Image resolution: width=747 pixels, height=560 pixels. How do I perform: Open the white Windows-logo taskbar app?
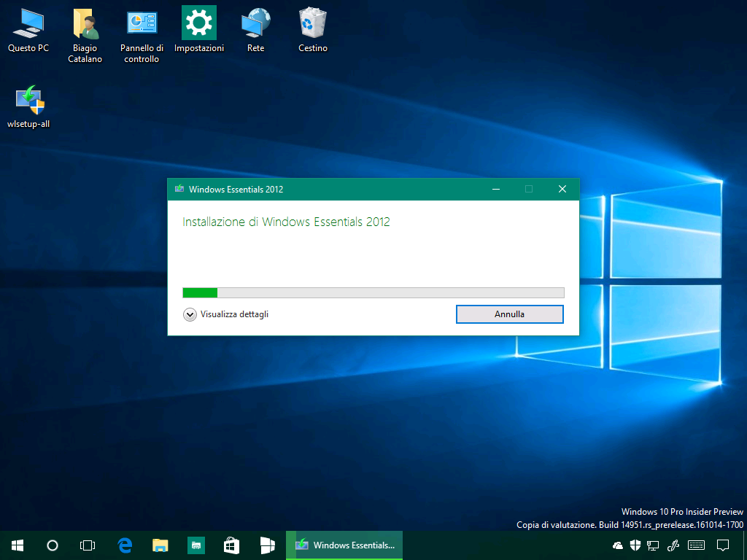pyautogui.click(x=267, y=545)
